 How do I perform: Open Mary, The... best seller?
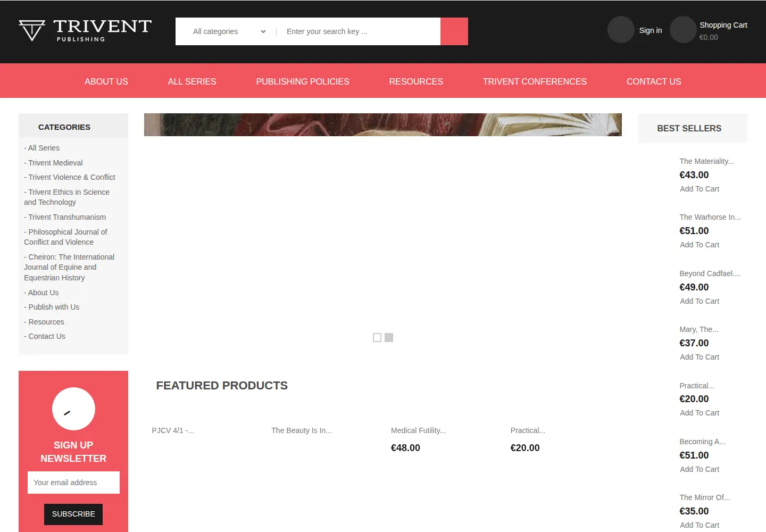coord(698,329)
